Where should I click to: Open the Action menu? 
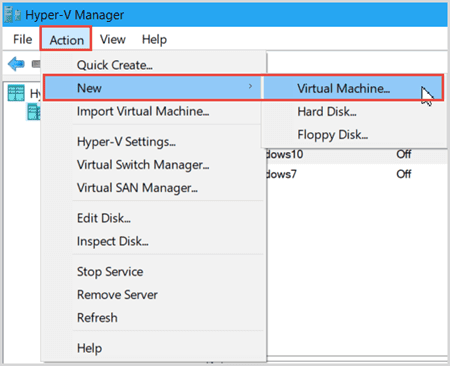pyautogui.click(x=66, y=40)
